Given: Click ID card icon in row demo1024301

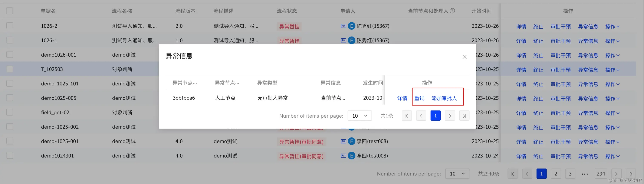Looking at the screenshot, I should (x=343, y=156).
